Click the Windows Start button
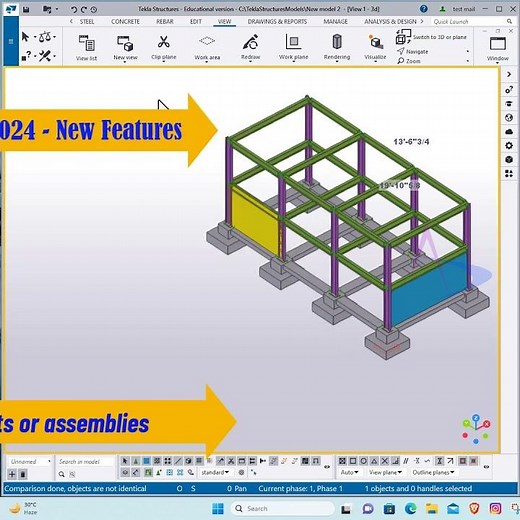This screenshot has width=520, height=520. pos(218,509)
